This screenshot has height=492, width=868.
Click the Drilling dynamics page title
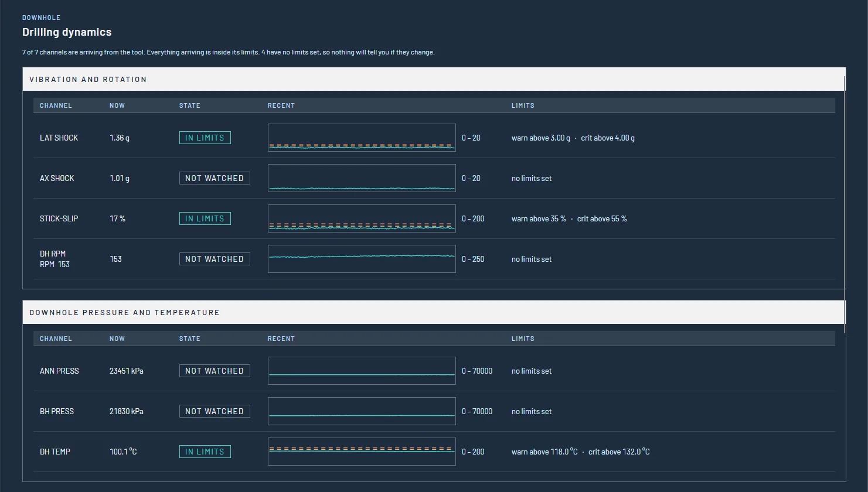(x=67, y=32)
